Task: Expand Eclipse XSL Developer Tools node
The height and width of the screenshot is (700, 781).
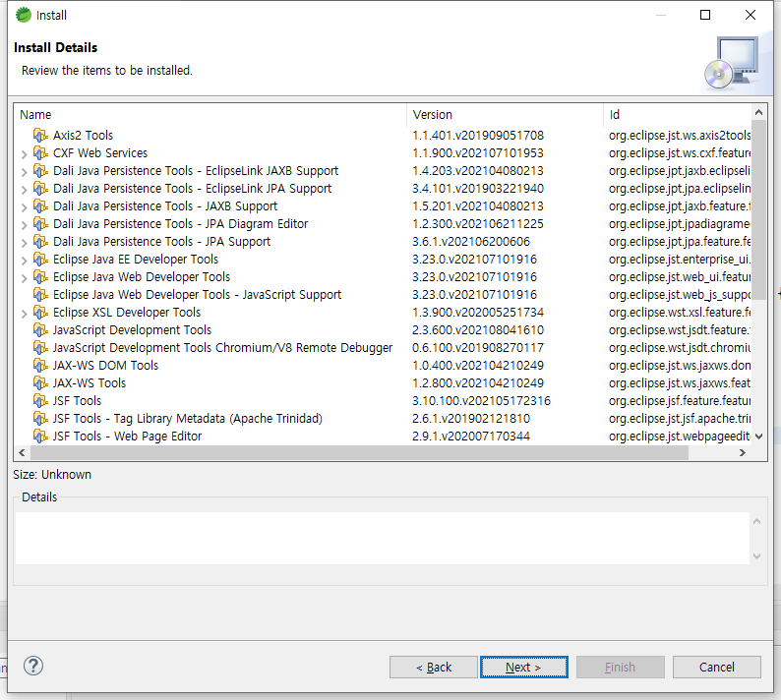Action: click(24, 314)
